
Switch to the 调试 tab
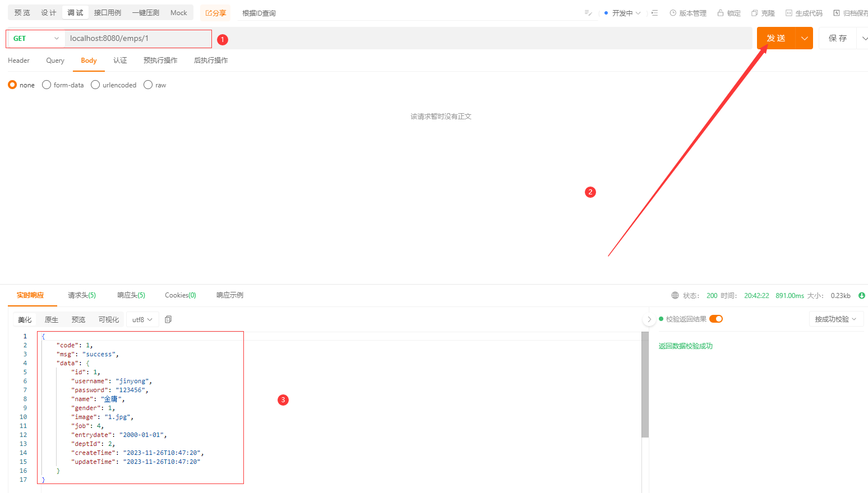pos(75,12)
